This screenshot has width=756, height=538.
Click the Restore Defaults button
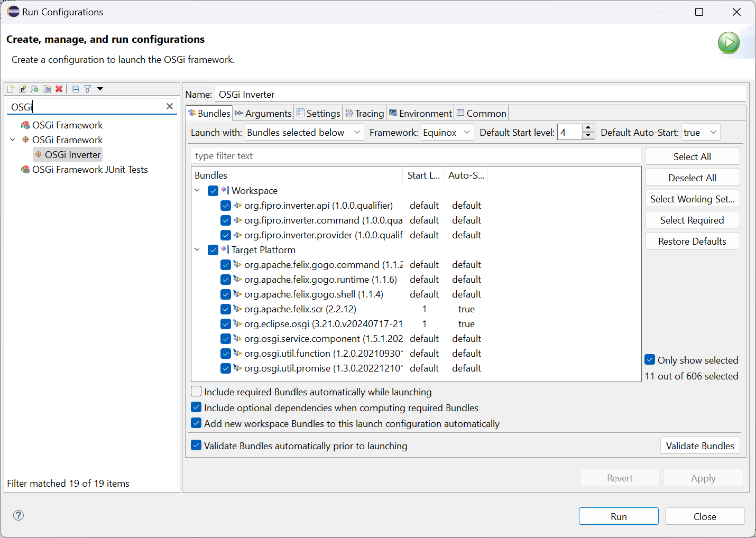[692, 241]
